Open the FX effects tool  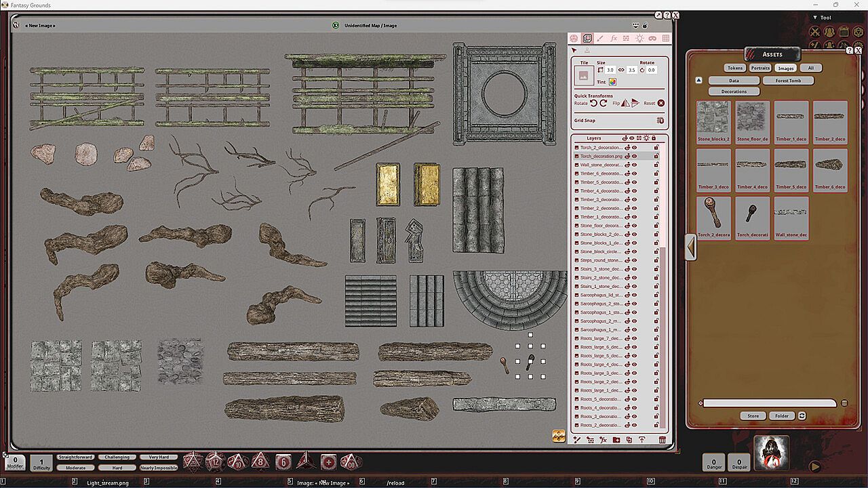pyautogui.click(x=613, y=39)
